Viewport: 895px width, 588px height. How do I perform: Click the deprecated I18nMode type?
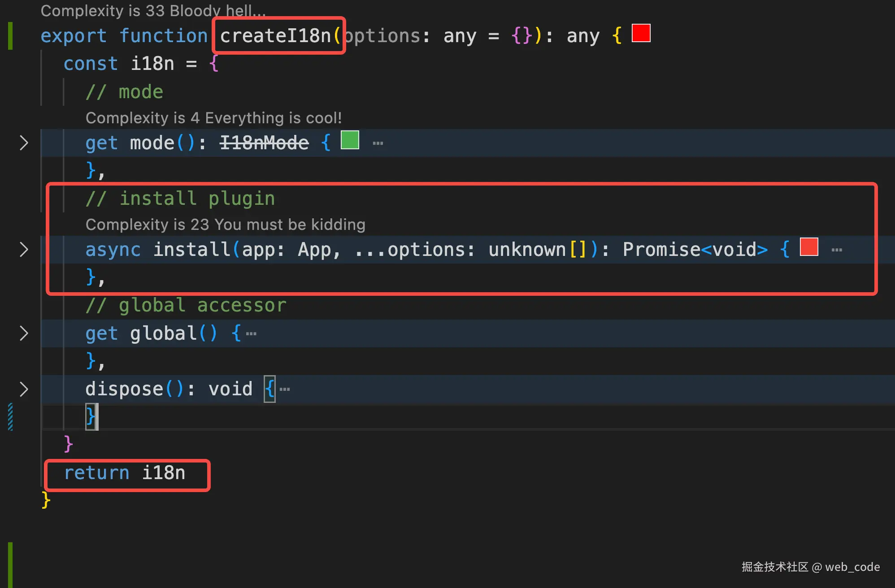coord(264,143)
